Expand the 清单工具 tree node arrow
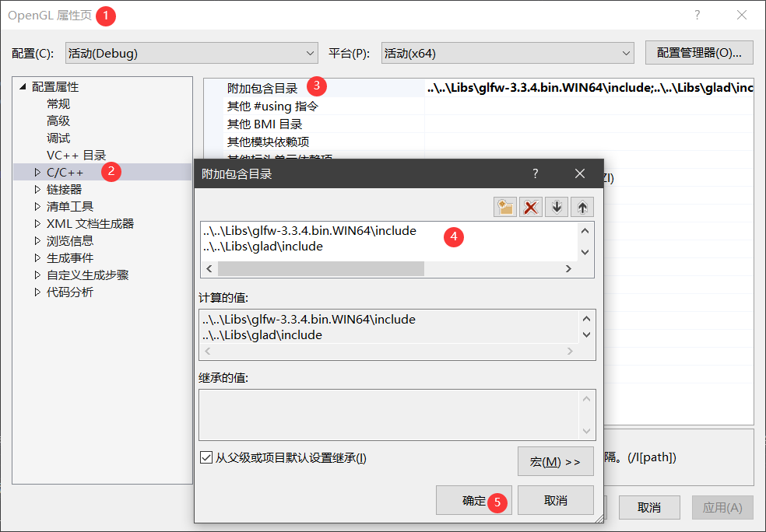The width and height of the screenshot is (766, 532). click(37, 206)
